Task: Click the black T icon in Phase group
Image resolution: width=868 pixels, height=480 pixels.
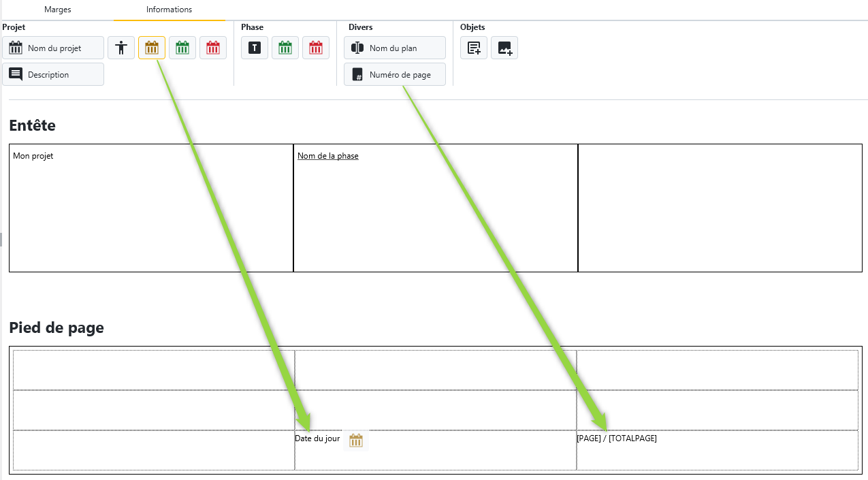Action: pos(255,48)
